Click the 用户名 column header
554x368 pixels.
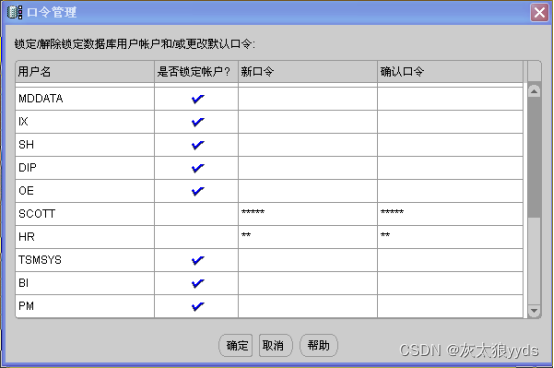[x=85, y=72]
